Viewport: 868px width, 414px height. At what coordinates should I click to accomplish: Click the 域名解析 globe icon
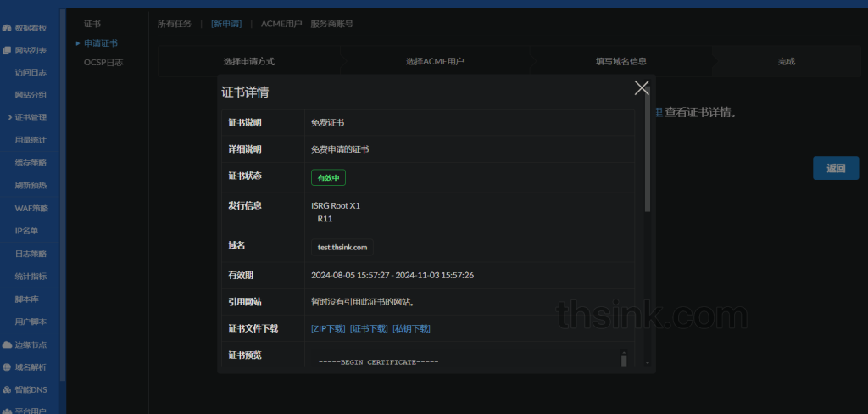[x=7, y=367]
